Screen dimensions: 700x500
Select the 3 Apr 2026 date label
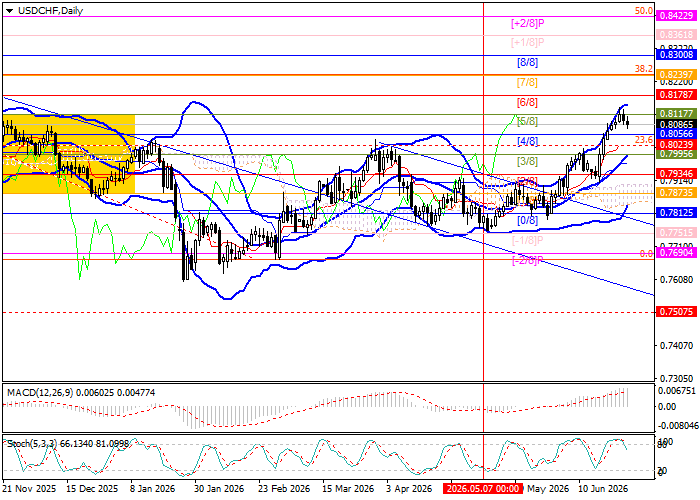pos(409,489)
